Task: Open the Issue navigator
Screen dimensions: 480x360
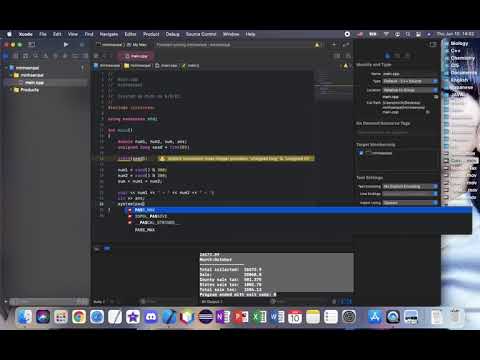Action: (45, 56)
